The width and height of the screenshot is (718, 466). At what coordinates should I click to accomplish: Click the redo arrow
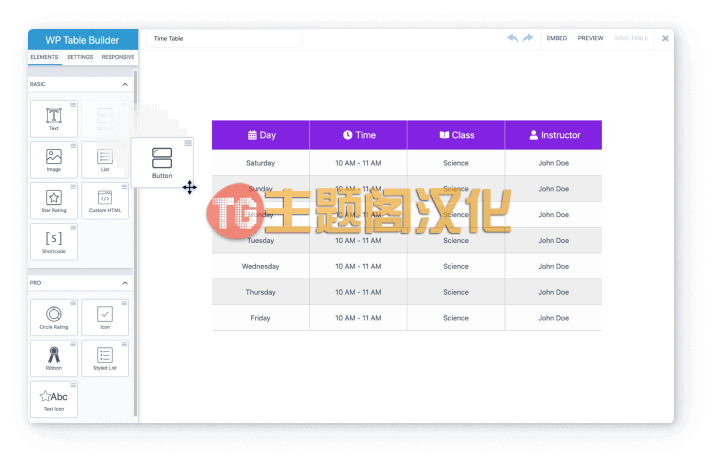click(528, 38)
